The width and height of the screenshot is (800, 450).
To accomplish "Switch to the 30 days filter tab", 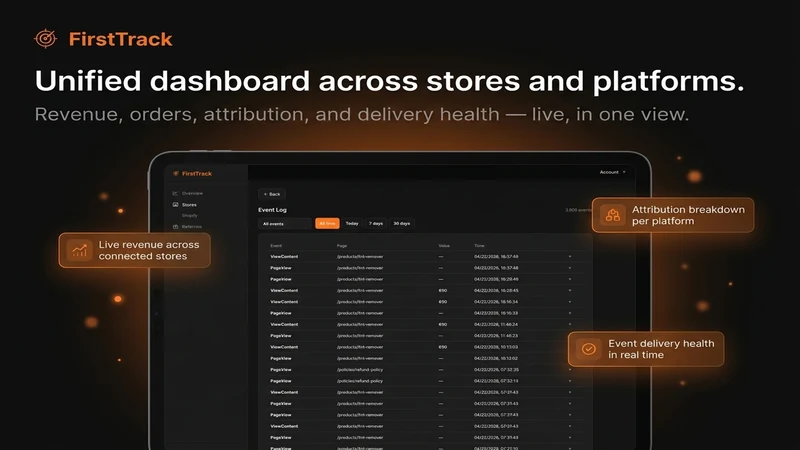I will click(x=402, y=223).
